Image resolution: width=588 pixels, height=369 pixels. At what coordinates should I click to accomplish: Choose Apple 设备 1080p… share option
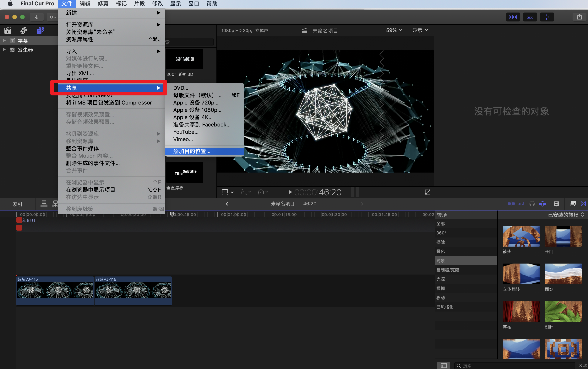click(x=204, y=110)
